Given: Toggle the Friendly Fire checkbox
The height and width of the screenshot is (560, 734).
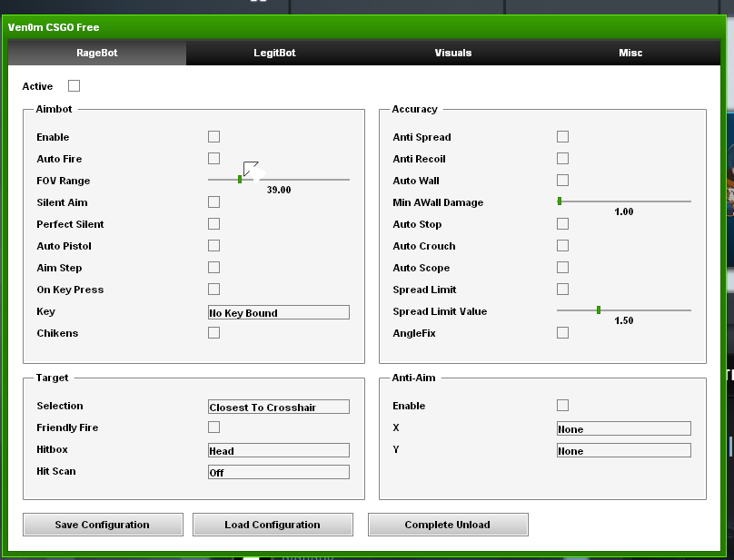Looking at the screenshot, I should click(214, 427).
